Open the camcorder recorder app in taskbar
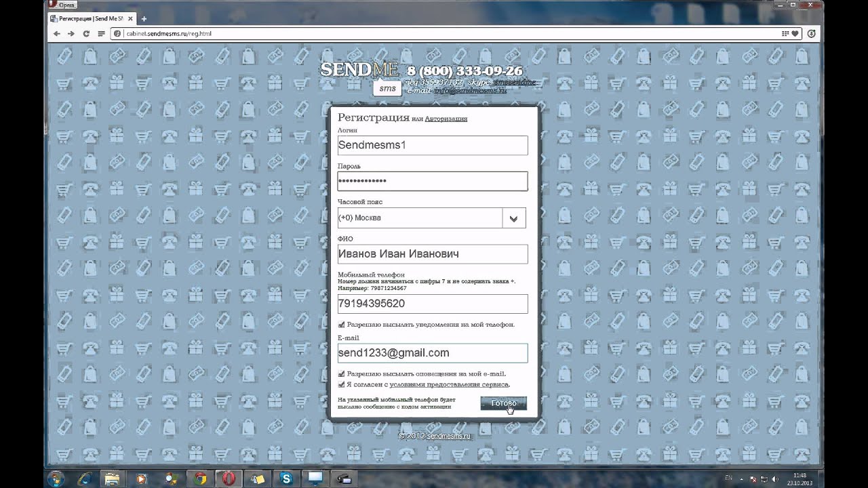Screen dimensions: 868x488 (344, 479)
